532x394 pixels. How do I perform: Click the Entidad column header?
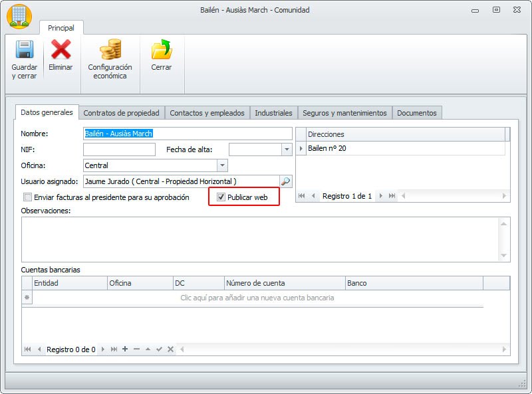point(70,283)
